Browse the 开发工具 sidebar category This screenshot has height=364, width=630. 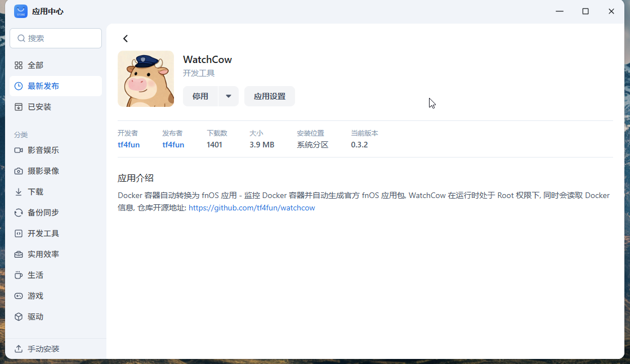[x=56, y=233]
